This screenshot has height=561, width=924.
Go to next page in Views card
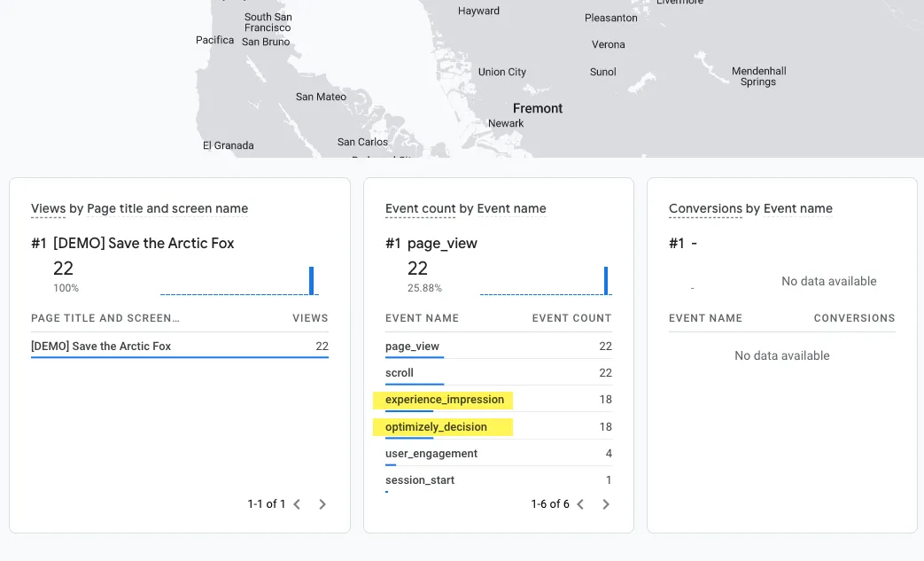coord(322,504)
